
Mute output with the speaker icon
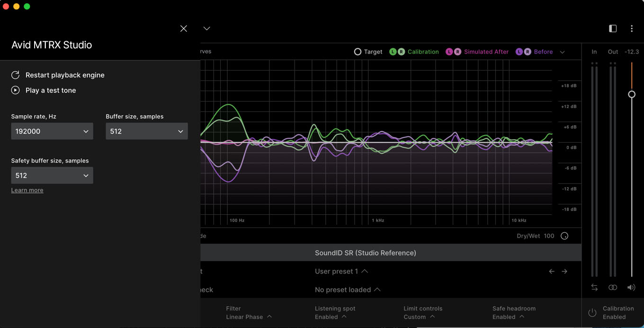631,287
